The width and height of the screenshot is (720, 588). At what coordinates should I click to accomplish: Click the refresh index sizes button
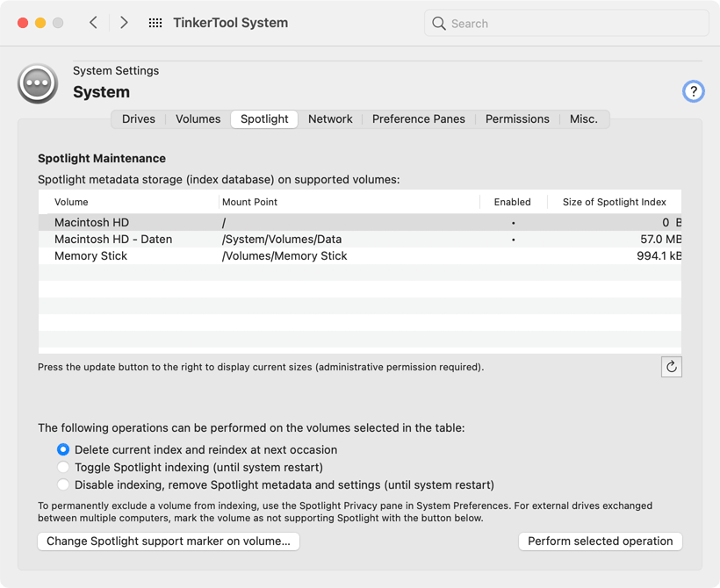[671, 367]
